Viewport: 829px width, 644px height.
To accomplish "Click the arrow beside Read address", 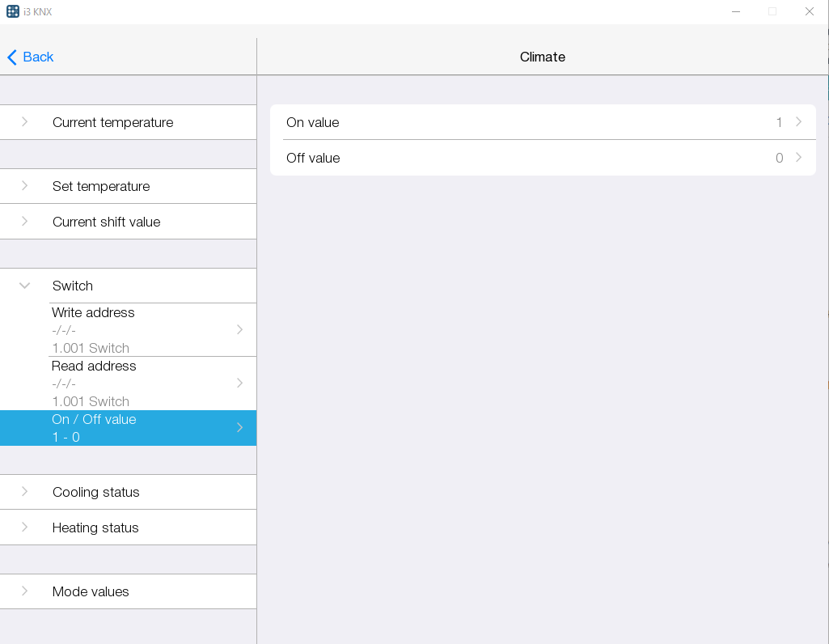I will (x=239, y=383).
